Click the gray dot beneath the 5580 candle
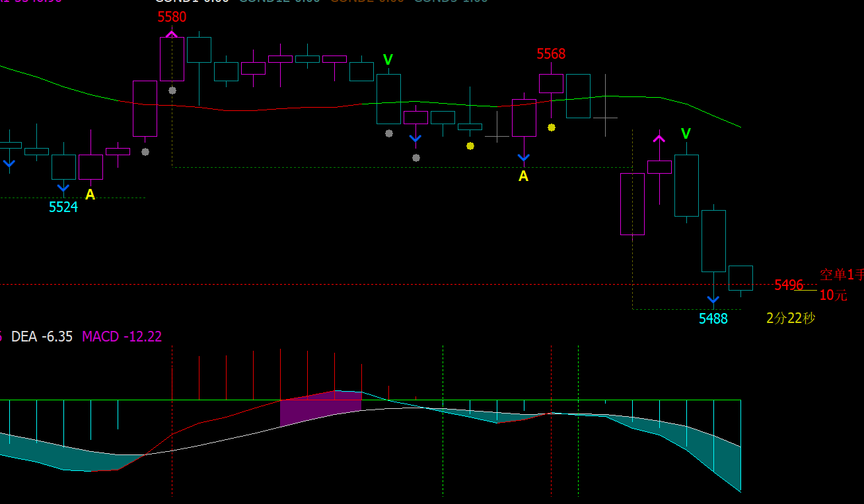The width and height of the screenshot is (864, 504). pyautogui.click(x=172, y=90)
